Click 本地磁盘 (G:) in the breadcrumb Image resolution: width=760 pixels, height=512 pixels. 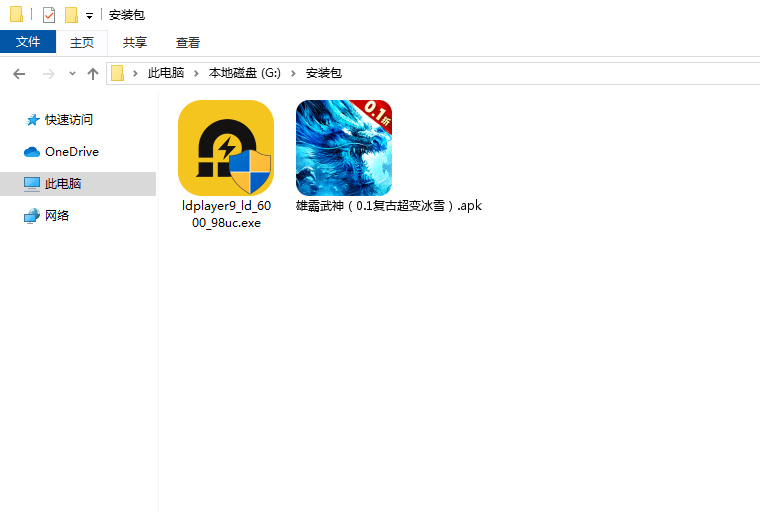pos(245,73)
